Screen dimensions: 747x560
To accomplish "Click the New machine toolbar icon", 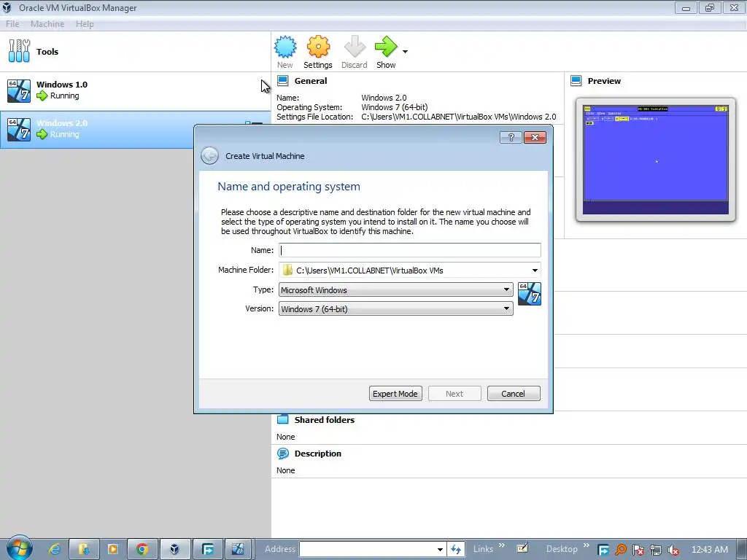I will [285, 52].
